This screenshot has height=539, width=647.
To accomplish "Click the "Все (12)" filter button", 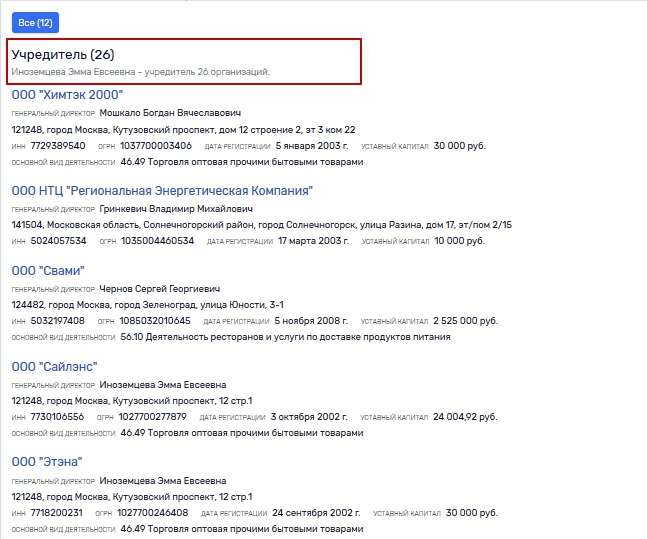I will [x=35, y=23].
